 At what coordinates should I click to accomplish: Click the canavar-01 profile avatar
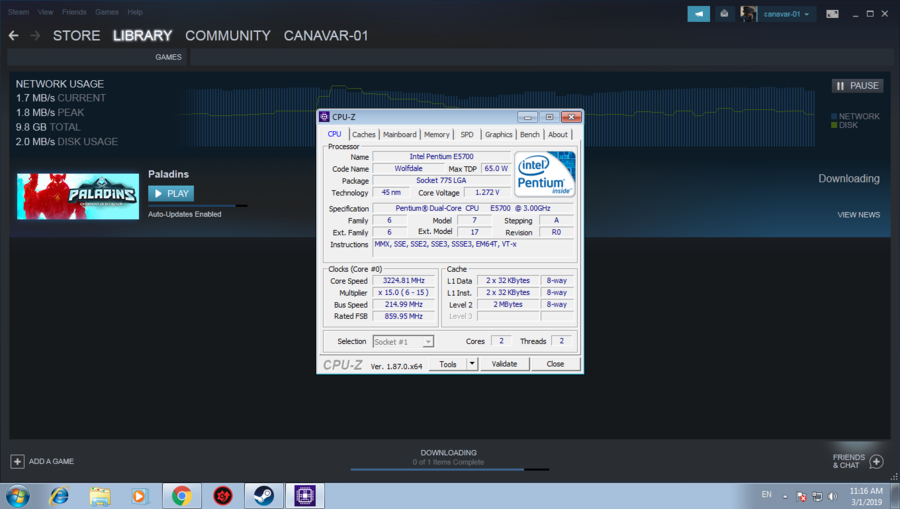click(x=748, y=14)
